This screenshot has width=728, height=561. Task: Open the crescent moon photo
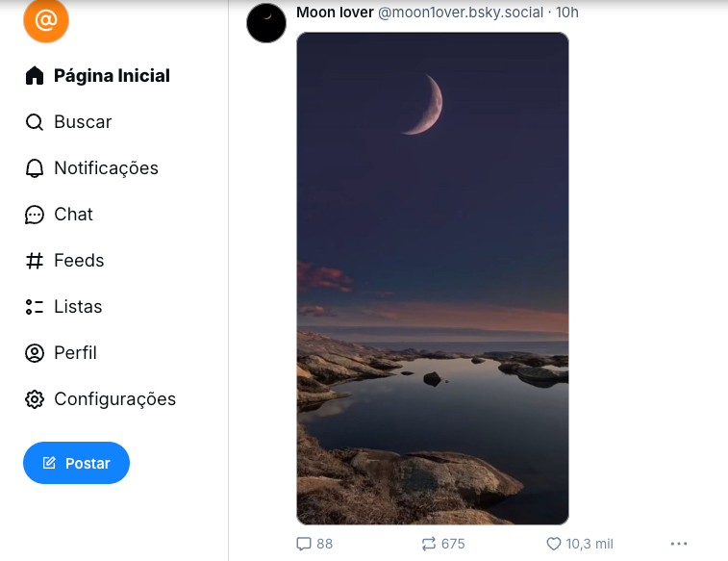[432, 279]
